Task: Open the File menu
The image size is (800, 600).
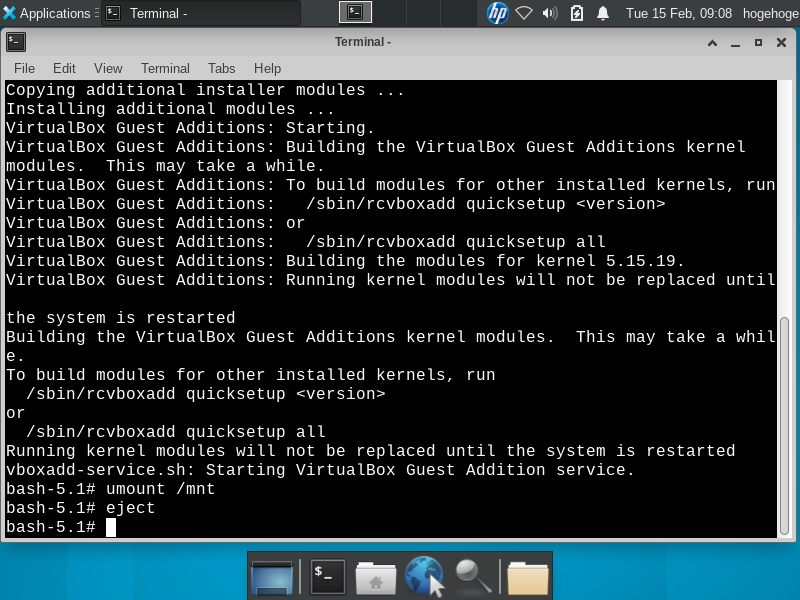Action: tap(24, 68)
